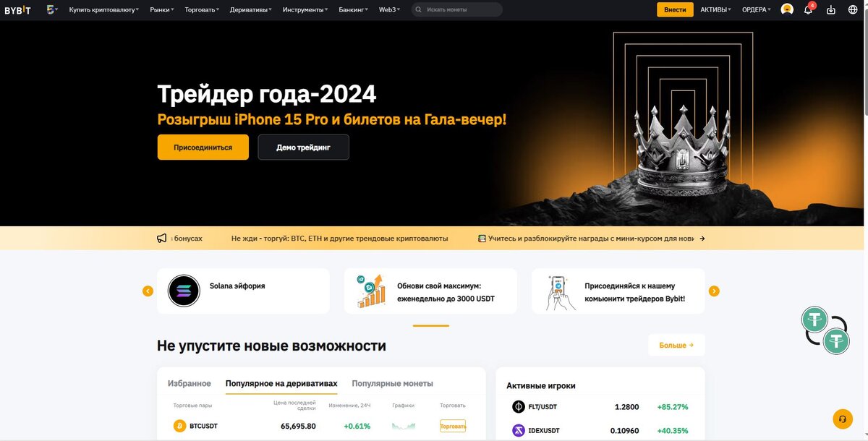Screen dimensions: 868x441
Task: Open the app download icon
Action: point(830,9)
